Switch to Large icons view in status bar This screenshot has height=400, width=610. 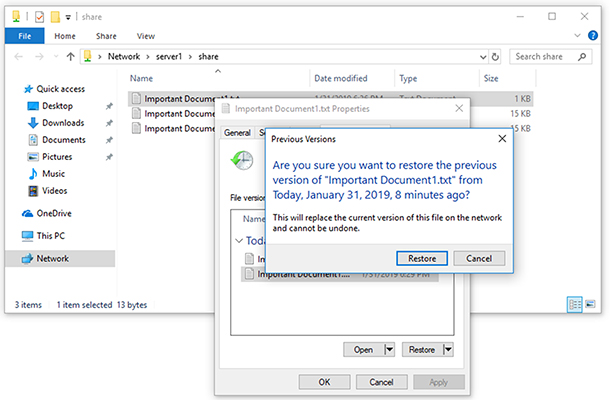click(590, 304)
